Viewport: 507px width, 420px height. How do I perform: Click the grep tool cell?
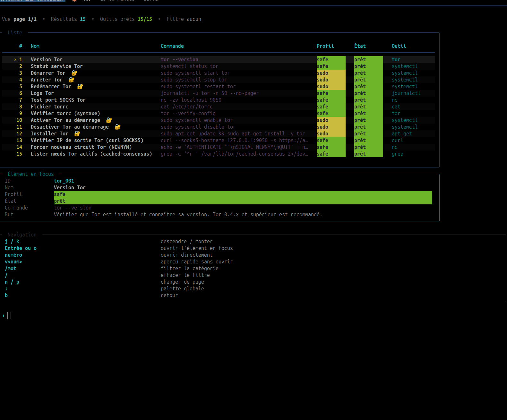(x=397, y=154)
